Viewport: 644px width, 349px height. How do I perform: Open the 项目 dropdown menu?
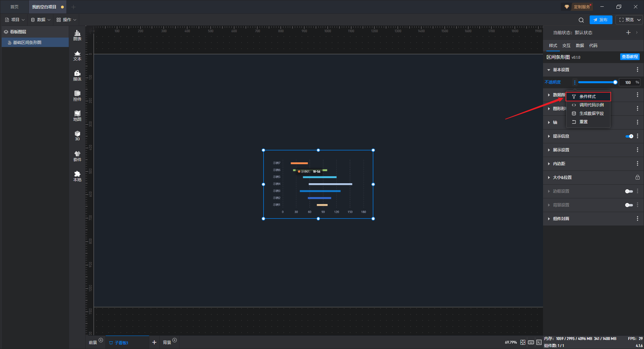point(15,20)
